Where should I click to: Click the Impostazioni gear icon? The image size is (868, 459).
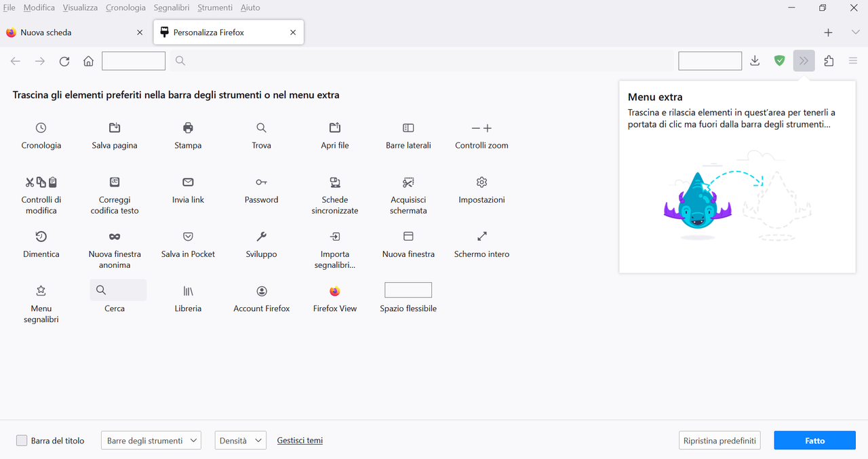click(x=481, y=182)
